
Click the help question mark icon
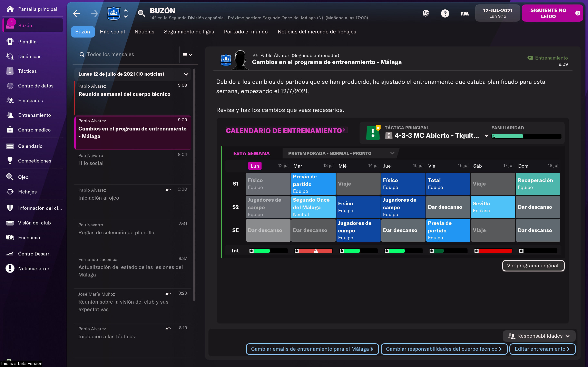click(445, 14)
